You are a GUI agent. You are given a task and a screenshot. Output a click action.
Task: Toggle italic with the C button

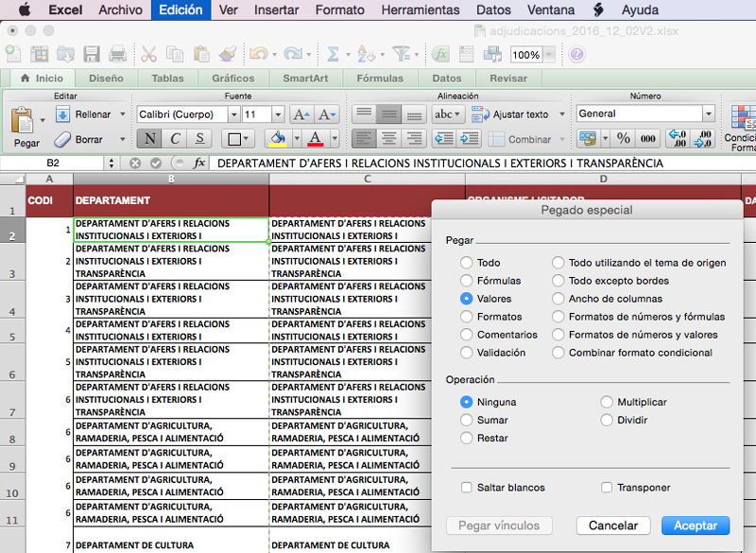[175, 139]
